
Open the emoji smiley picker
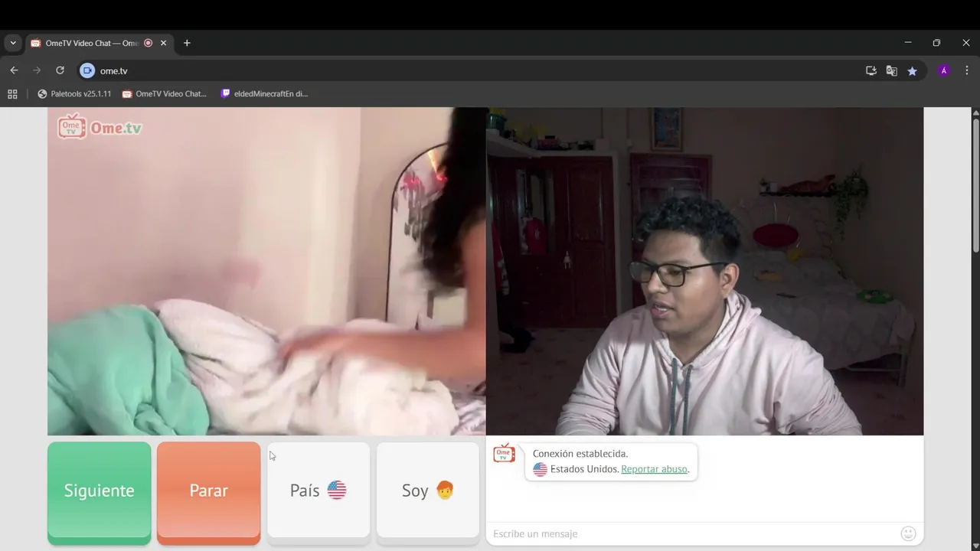[x=909, y=533]
